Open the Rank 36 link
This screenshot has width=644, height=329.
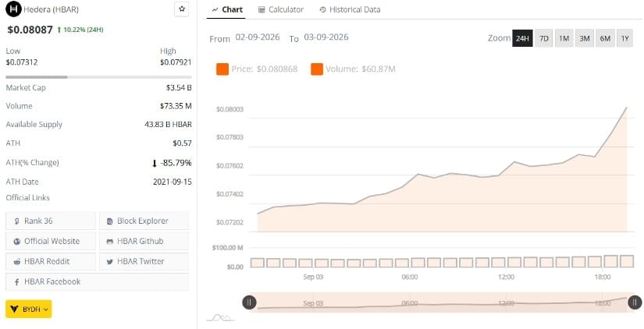tap(51, 221)
